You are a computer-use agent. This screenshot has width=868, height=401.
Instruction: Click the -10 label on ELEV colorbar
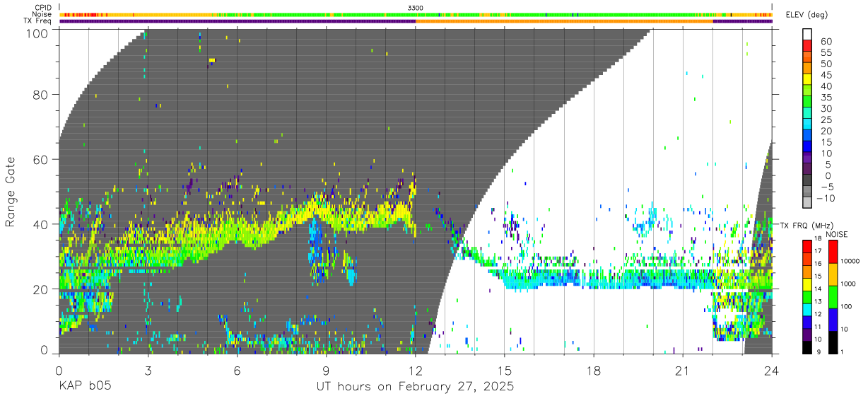(x=825, y=199)
